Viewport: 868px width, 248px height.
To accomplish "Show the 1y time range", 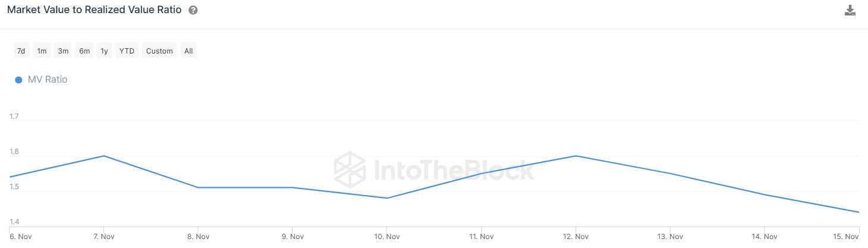I will [104, 51].
